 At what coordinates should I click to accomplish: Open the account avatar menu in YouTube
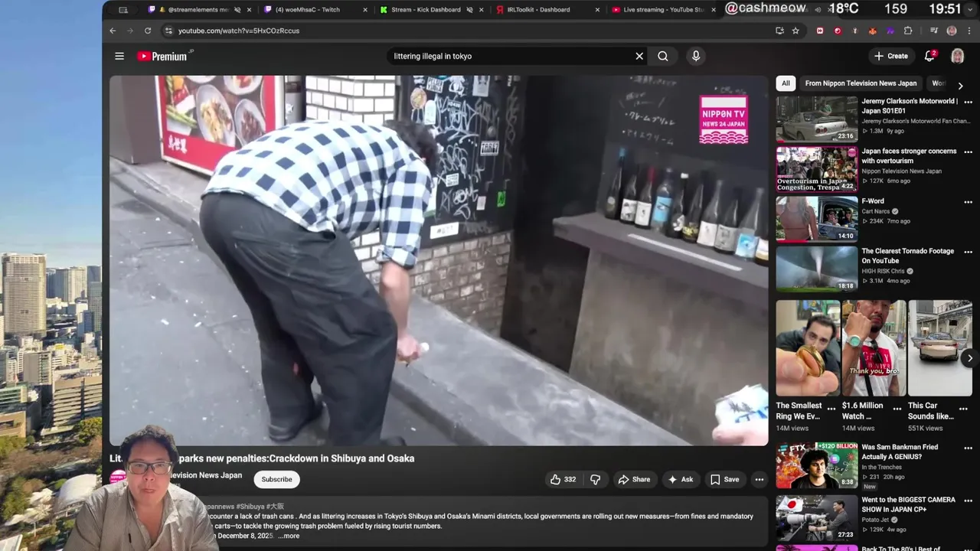tap(957, 56)
